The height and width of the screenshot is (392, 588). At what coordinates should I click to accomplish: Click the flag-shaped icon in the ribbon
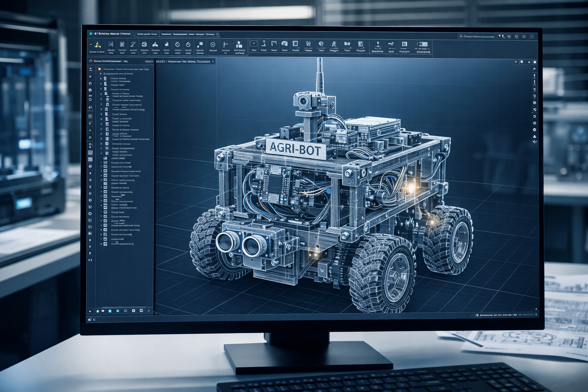225,45
